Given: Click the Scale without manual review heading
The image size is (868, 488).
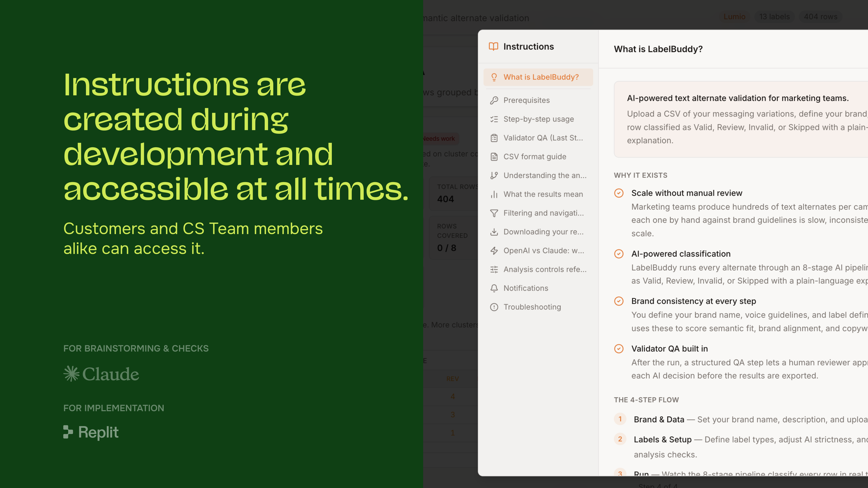Looking at the screenshot, I should pos(687,193).
